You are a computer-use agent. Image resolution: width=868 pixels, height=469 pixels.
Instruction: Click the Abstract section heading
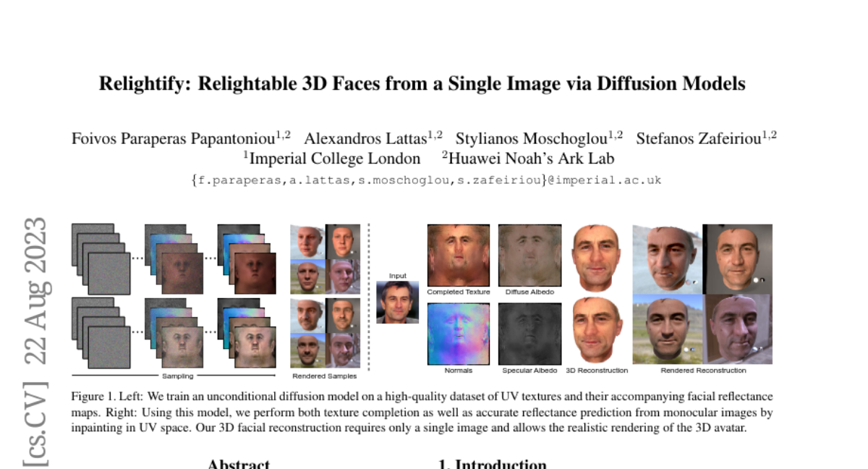point(238,464)
